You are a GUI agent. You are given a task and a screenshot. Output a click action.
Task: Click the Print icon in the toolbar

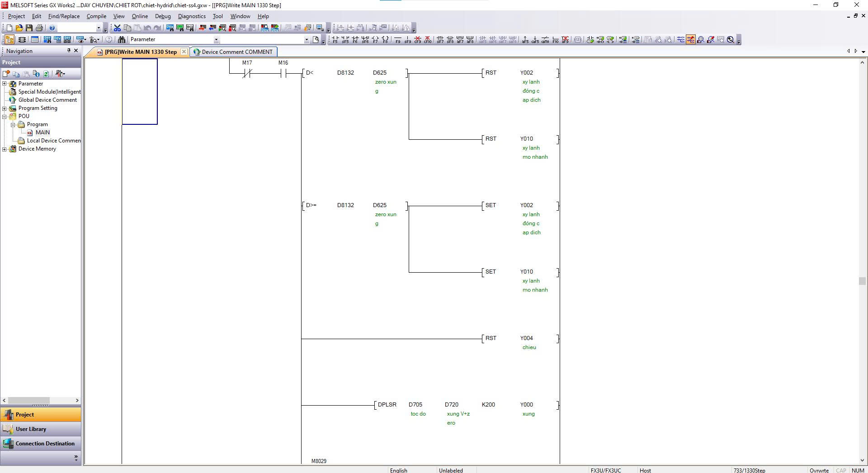click(39, 28)
